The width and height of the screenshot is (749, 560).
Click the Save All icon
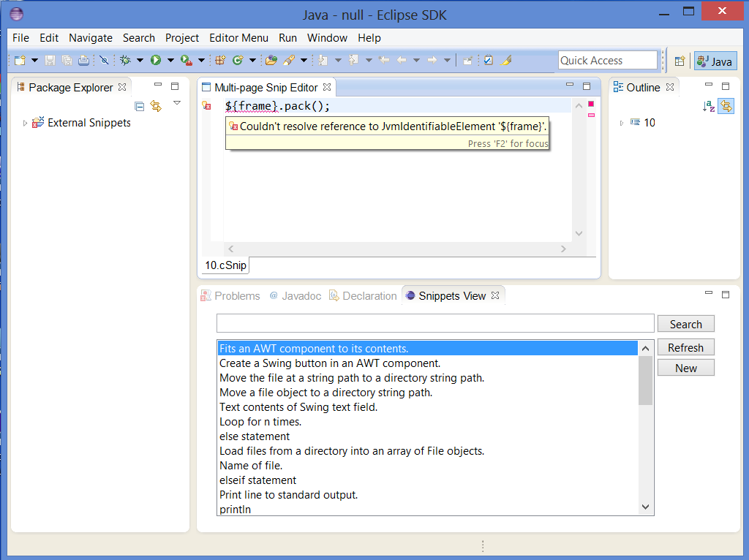pos(67,60)
